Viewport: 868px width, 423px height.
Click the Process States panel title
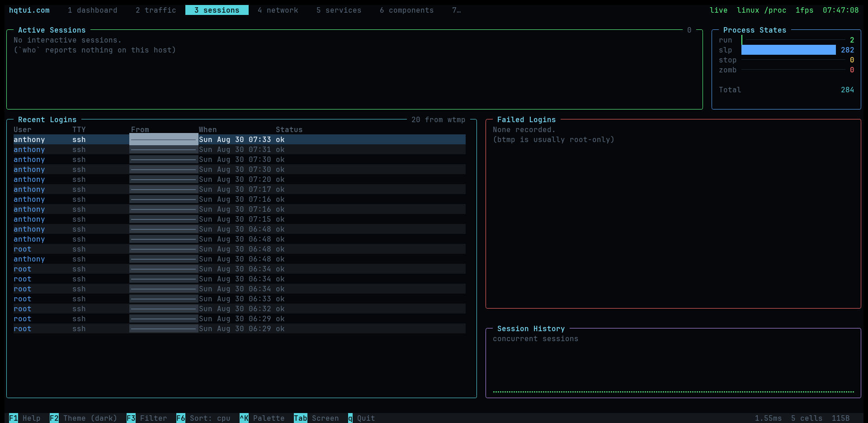(x=755, y=30)
